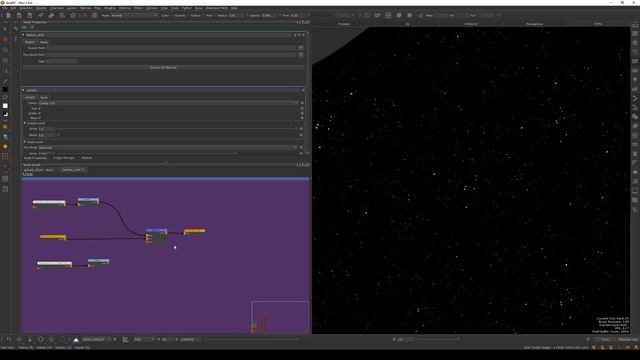
Task: Select the orange output node right of merge
Action: [x=194, y=231]
